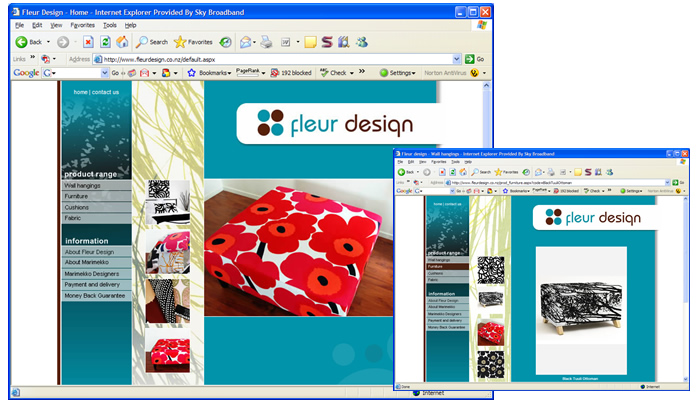Select black-white wall hanging thumbnail in large window
This screenshot has width=700, height=400.
tap(167, 202)
